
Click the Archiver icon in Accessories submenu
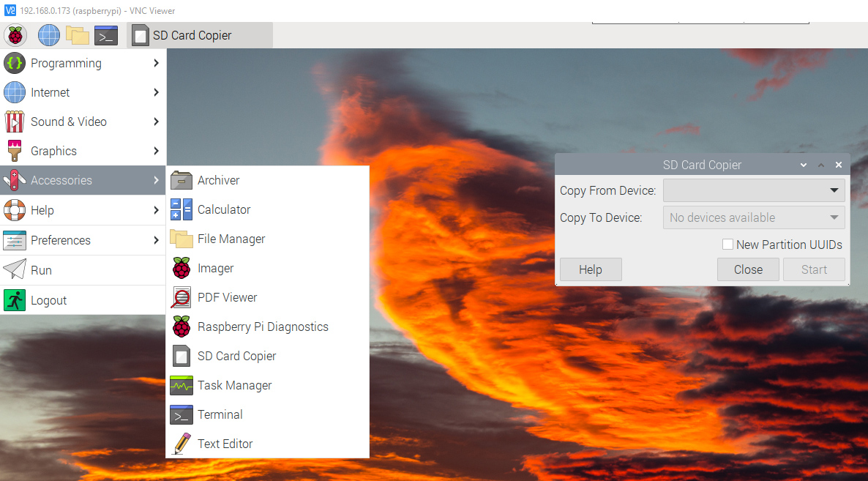(181, 180)
